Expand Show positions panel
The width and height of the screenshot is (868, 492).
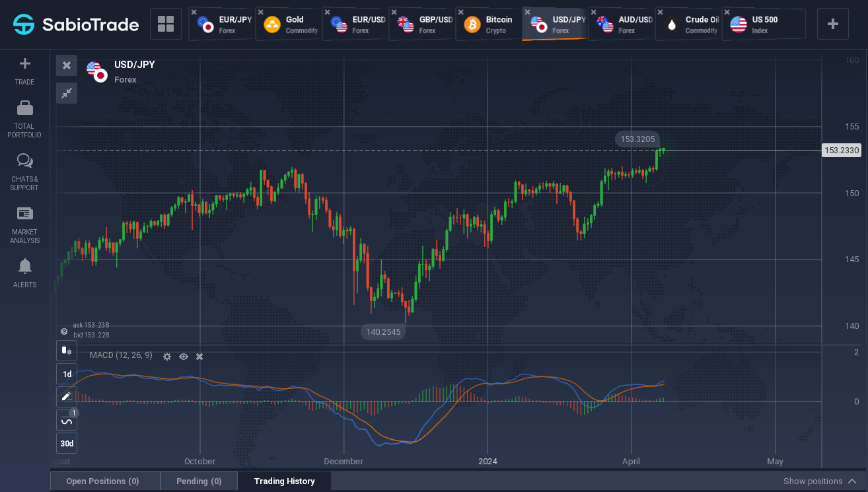(820, 481)
